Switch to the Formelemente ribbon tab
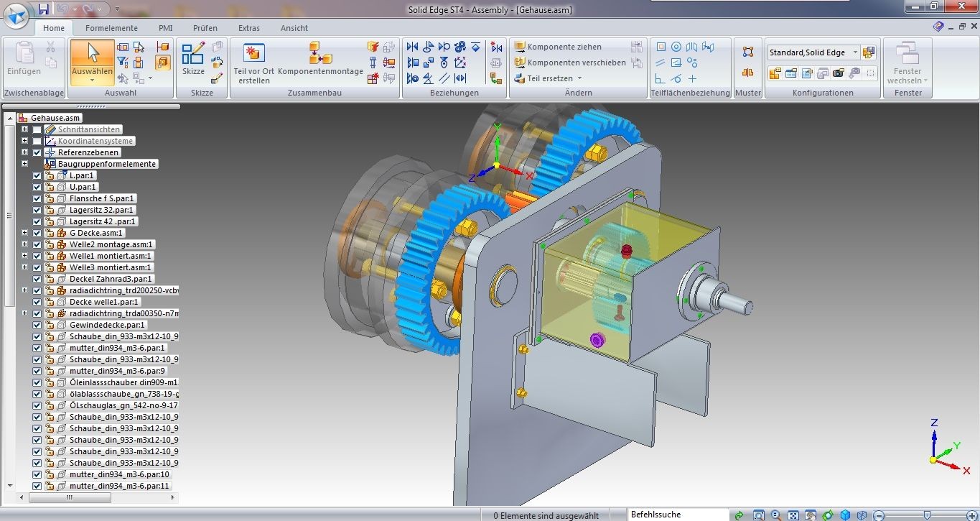980x521 pixels. tap(111, 28)
